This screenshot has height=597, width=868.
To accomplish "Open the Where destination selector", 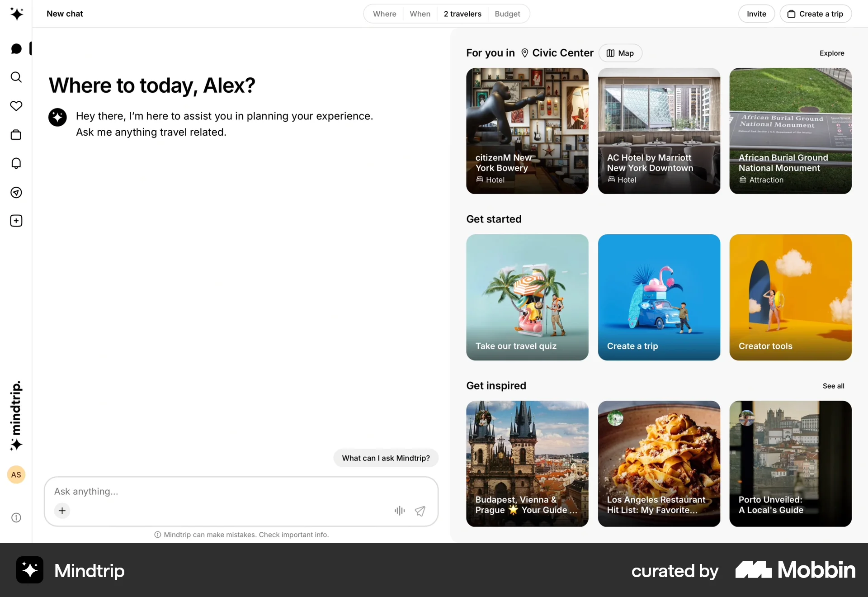I will click(x=384, y=14).
